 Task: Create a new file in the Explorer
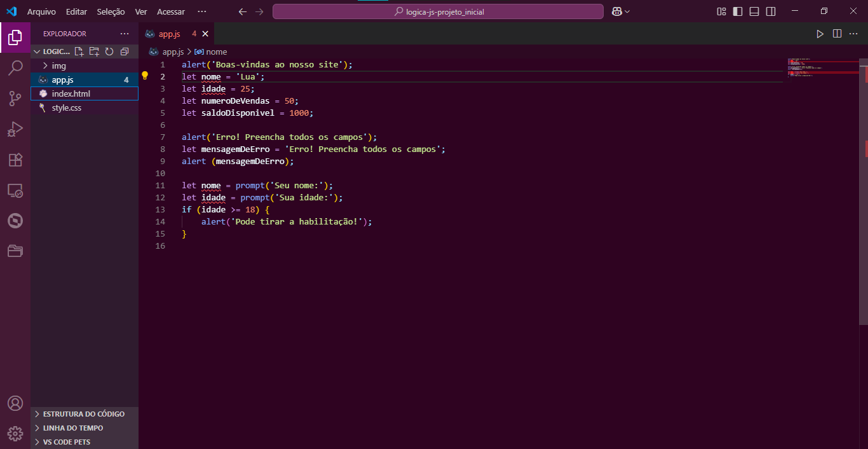click(x=79, y=52)
